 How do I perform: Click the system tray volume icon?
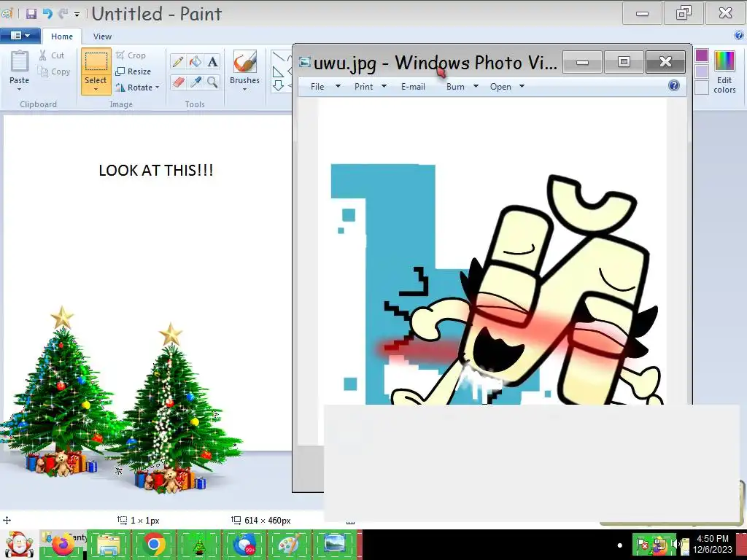coord(676,544)
